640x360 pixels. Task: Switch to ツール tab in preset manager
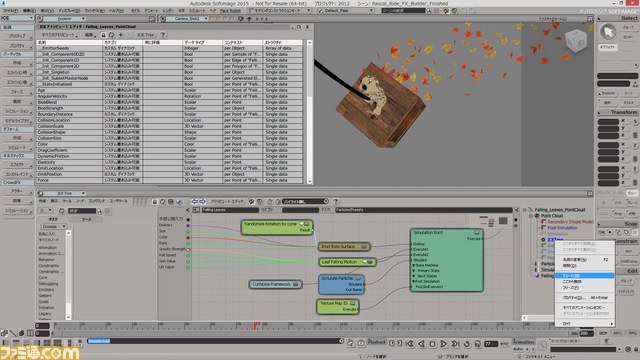click(87, 219)
